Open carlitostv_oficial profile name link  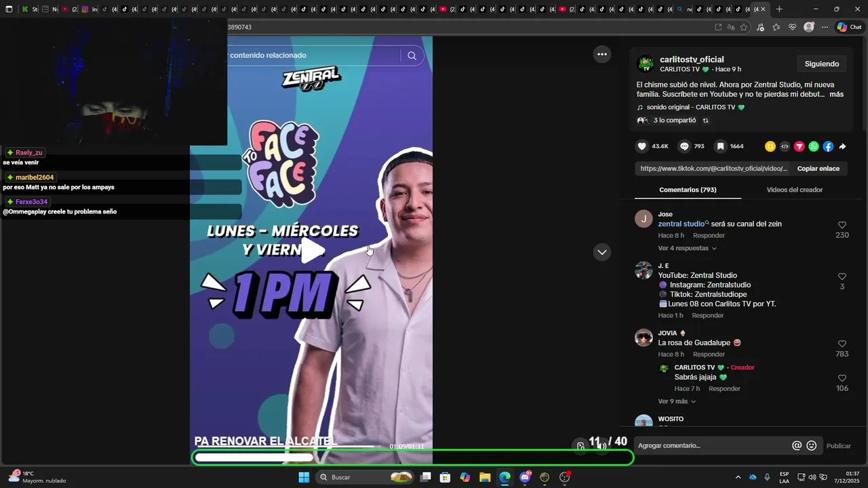(x=692, y=60)
